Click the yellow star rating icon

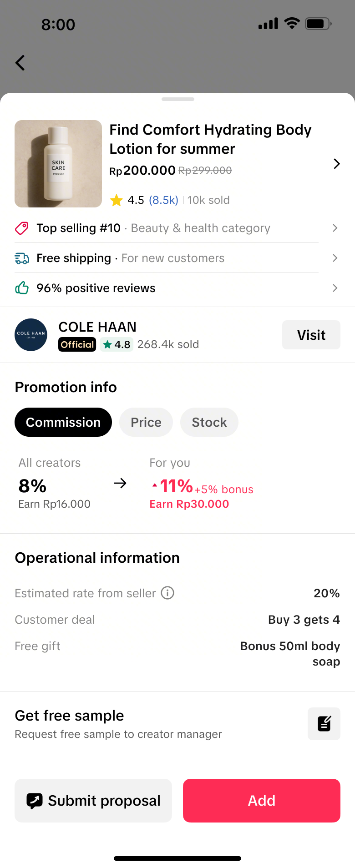click(117, 200)
